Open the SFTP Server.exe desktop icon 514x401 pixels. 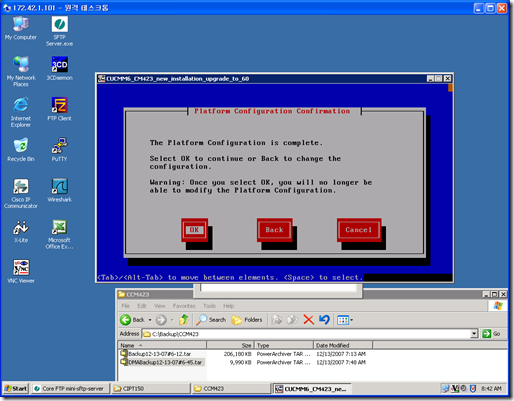(60, 31)
